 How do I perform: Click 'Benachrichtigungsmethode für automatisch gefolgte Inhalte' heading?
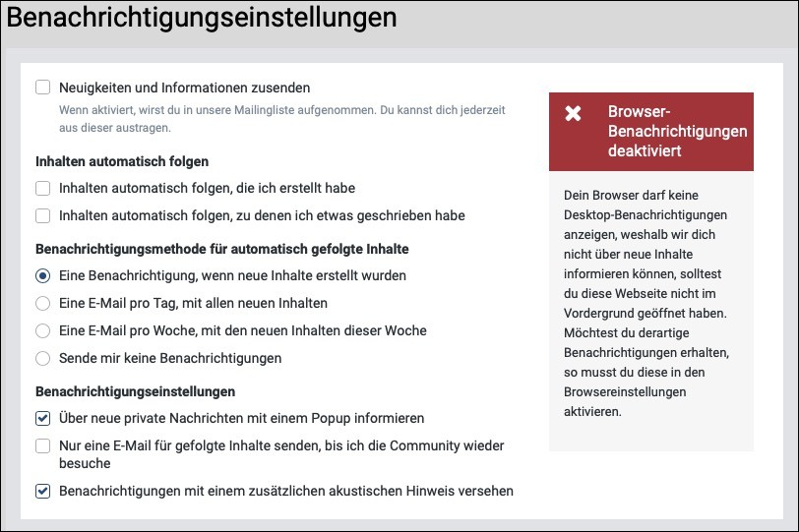[221, 250]
